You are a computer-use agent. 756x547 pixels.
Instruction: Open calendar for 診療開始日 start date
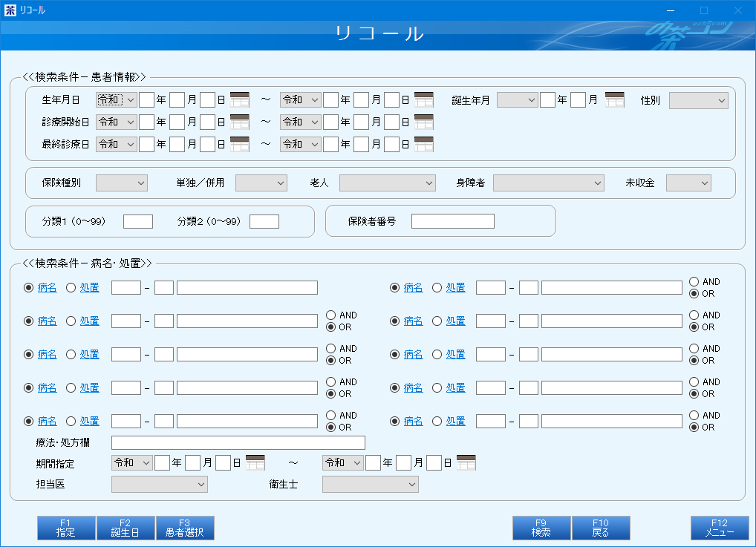point(240,122)
